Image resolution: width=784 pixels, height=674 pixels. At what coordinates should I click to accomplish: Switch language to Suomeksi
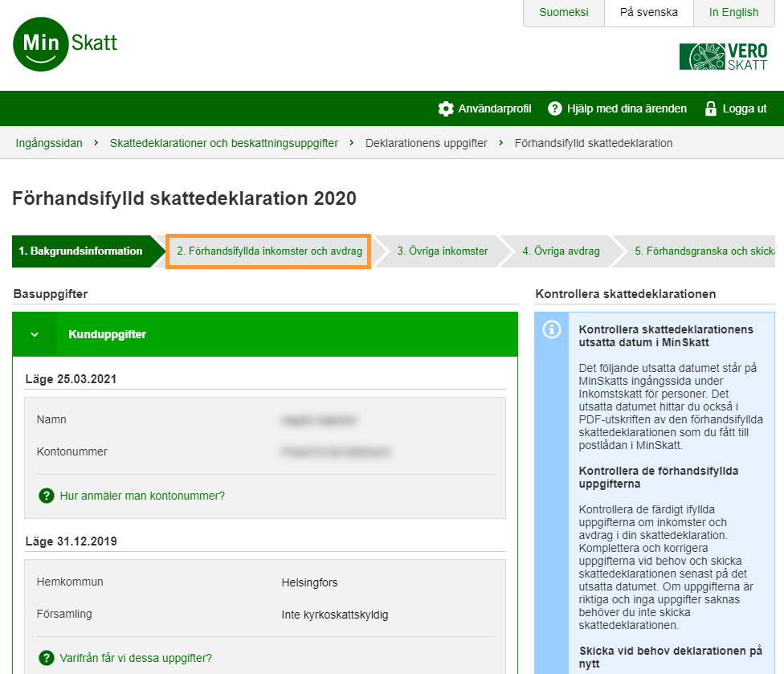pos(563,13)
